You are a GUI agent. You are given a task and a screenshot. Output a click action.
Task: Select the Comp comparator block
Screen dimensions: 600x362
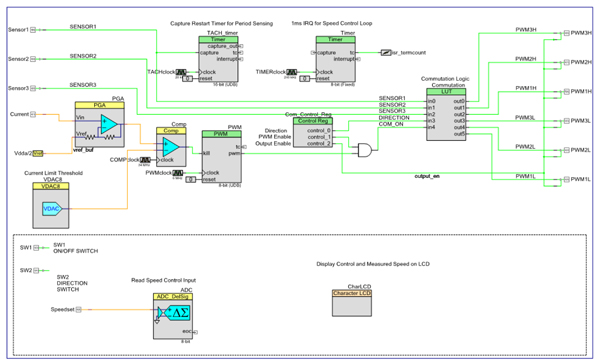click(171, 147)
